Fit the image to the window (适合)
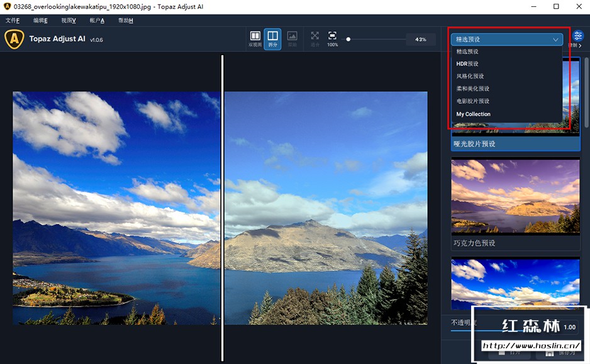The image size is (590, 364). pos(315,39)
